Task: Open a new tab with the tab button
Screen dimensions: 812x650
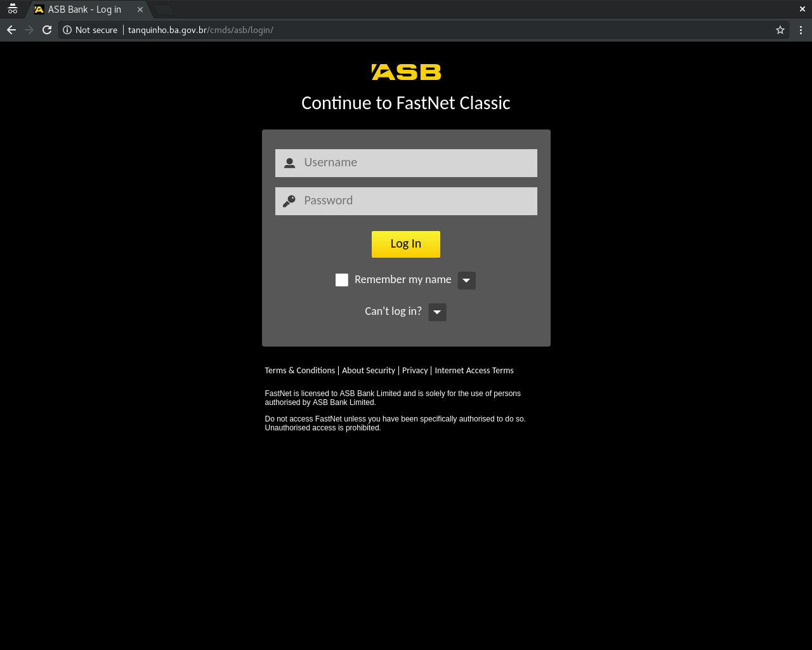Action: [164, 10]
